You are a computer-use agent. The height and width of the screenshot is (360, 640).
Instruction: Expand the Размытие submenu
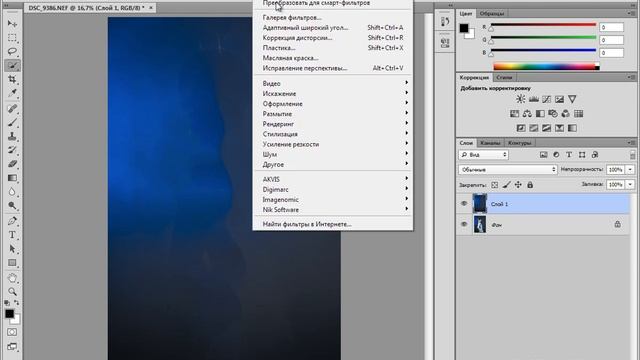pos(333,114)
